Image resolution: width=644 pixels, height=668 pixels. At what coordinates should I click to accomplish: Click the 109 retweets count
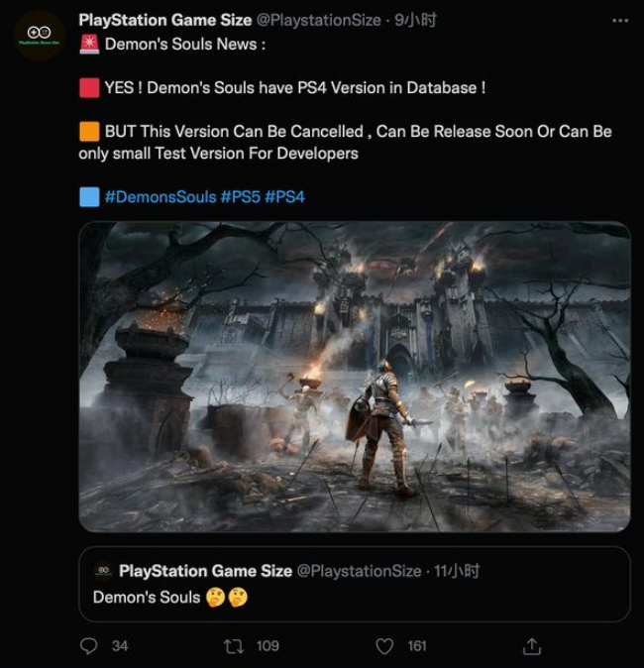[x=268, y=646]
